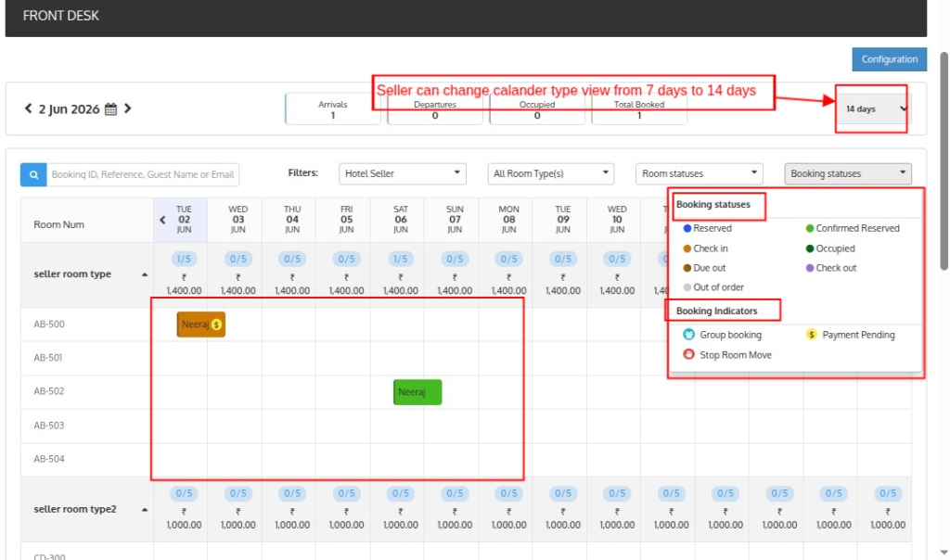Go to next date using right chevron beside 2 Jun 2026
This screenshot has height=560, width=950.
127,108
